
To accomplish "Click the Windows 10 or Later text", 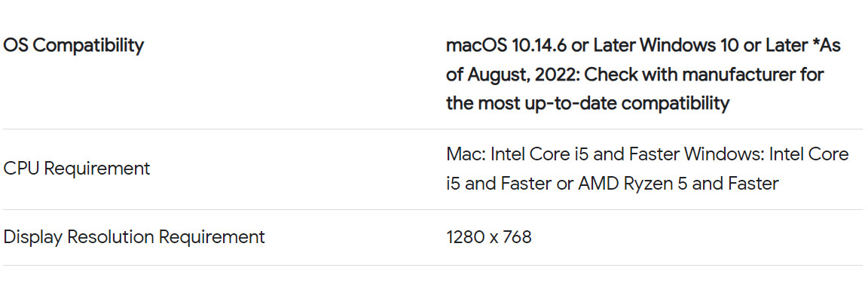I will (701, 45).
